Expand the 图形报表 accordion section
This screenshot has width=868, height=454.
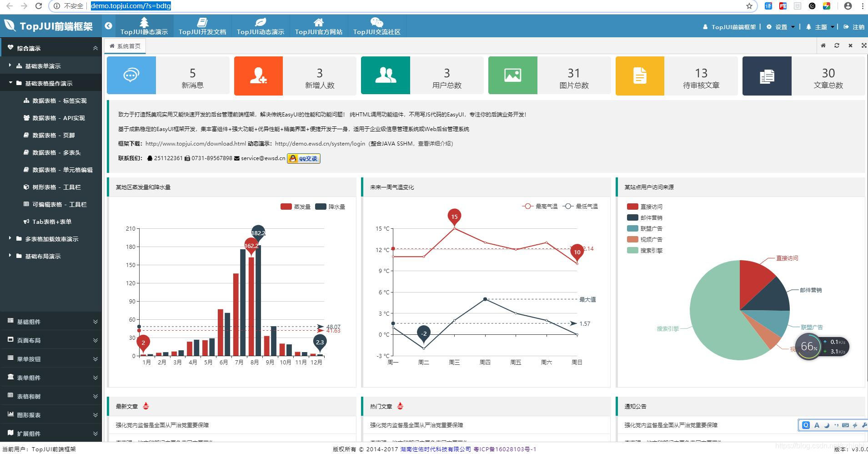click(51, 415)
